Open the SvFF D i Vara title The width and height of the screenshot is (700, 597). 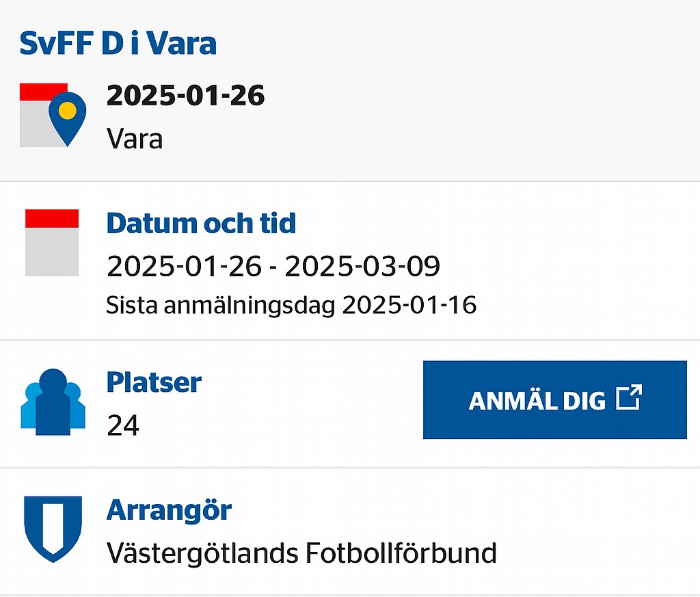[x=118, y=43]
